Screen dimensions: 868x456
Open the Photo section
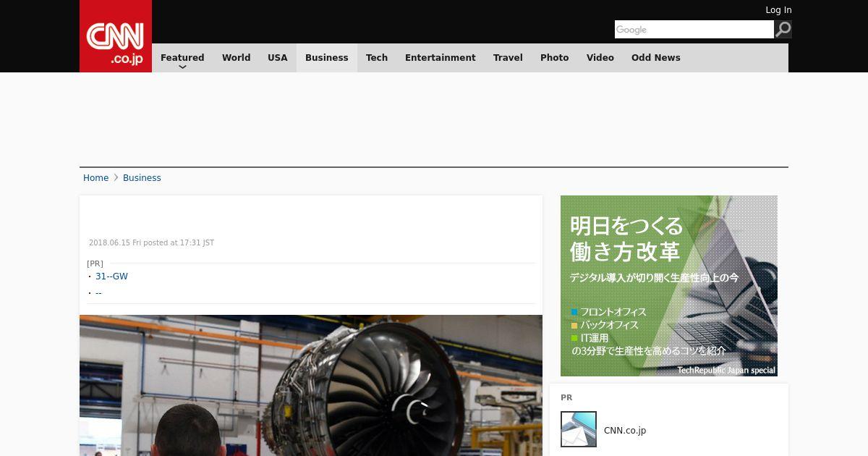[555, 58]
